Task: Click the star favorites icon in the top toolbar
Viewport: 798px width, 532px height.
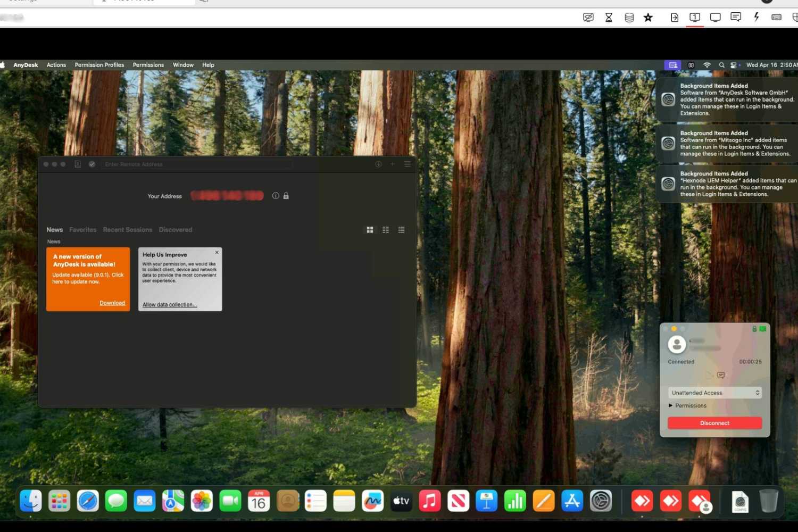Action: [648, 18]
